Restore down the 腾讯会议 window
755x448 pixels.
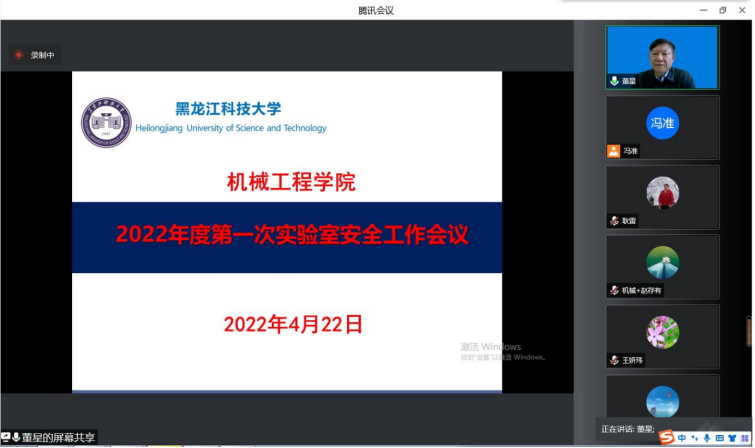click(x=722, y=10)
